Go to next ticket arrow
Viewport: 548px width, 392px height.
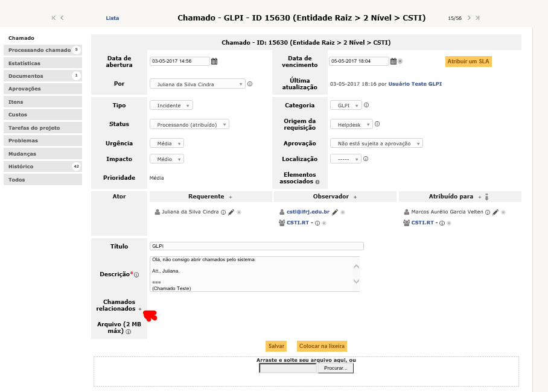(x=470, y=18)
